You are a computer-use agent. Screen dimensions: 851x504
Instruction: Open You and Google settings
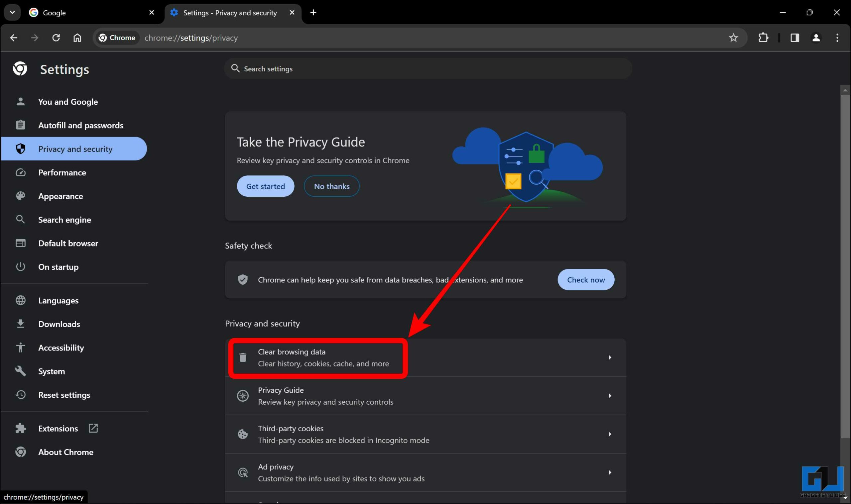coord(74,102)
